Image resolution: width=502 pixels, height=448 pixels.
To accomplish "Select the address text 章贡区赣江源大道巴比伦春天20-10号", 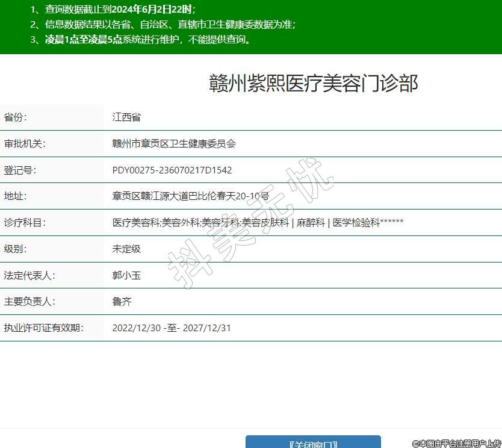I will point(191,196).
